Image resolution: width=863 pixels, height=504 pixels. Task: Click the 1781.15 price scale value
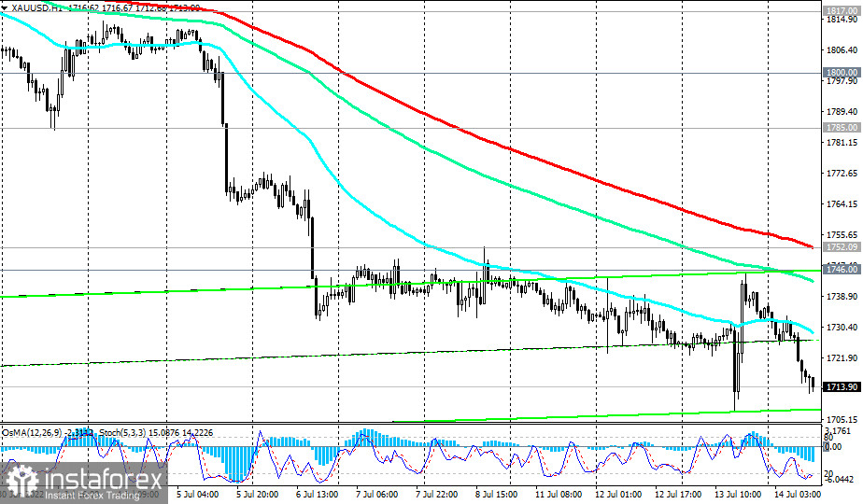842,143
